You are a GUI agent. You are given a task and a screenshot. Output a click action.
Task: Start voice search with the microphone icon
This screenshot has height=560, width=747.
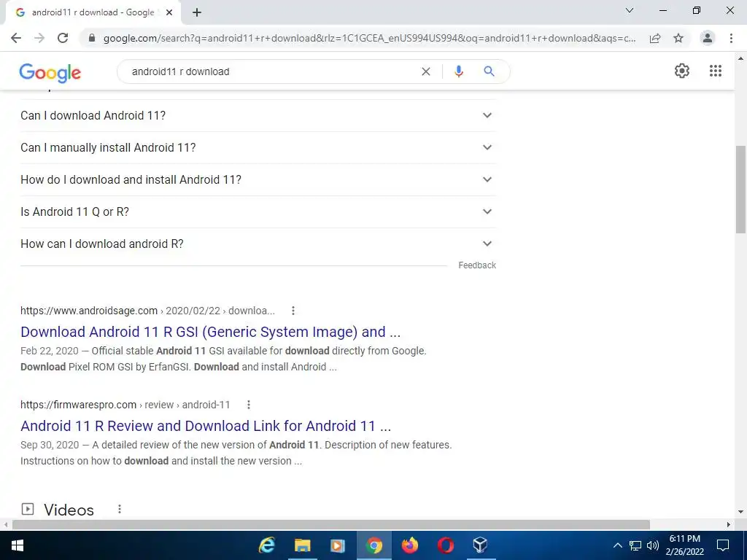pos(459,71)
